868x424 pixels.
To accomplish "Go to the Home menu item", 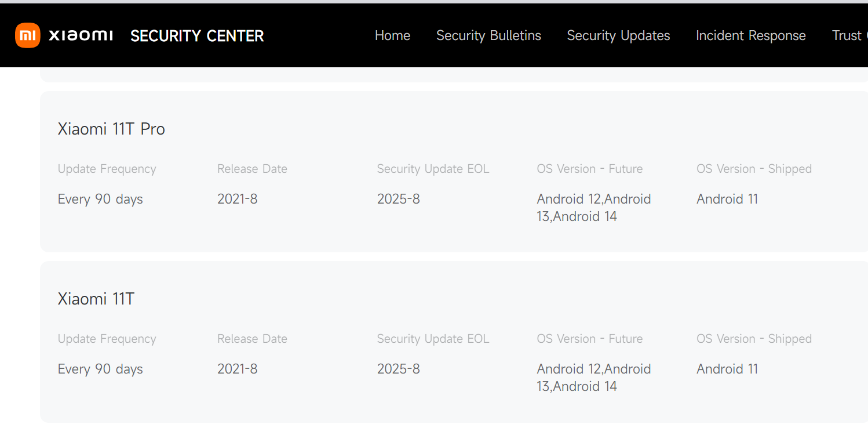I will pyautogui.click(x=392, y=35).
